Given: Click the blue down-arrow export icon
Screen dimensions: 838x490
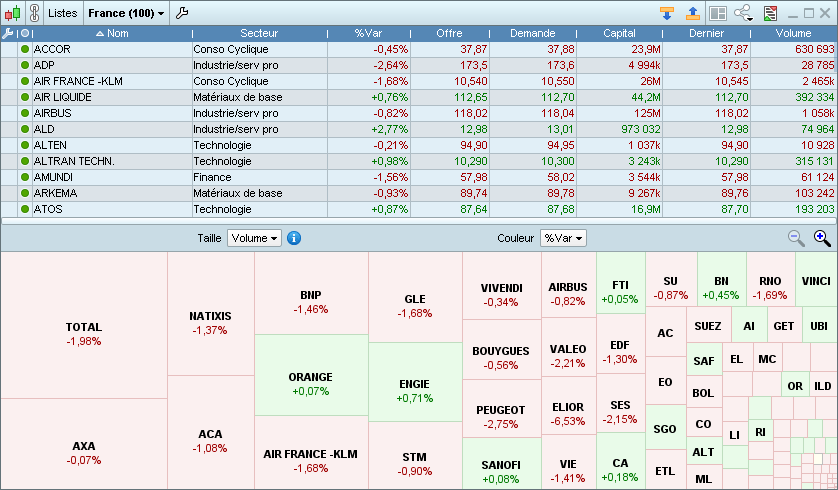Looking at the screenshot, I should pyautogui.click(x=666, y=13).
